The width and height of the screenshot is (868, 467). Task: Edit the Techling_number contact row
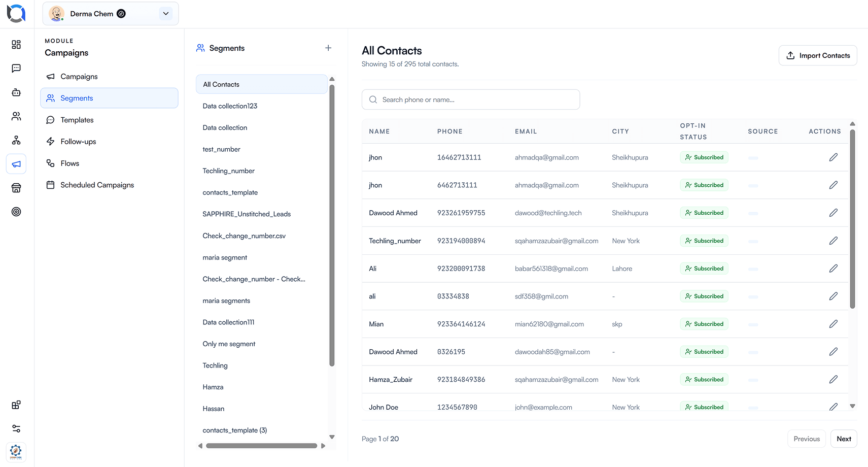(833, 241)
